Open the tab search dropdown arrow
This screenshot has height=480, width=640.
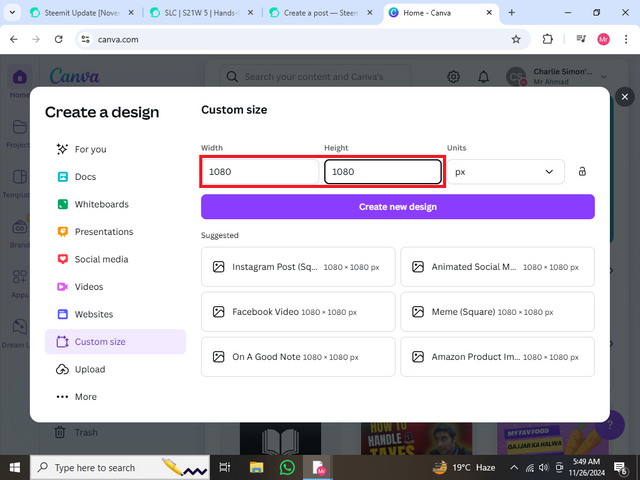coord(12,13)
